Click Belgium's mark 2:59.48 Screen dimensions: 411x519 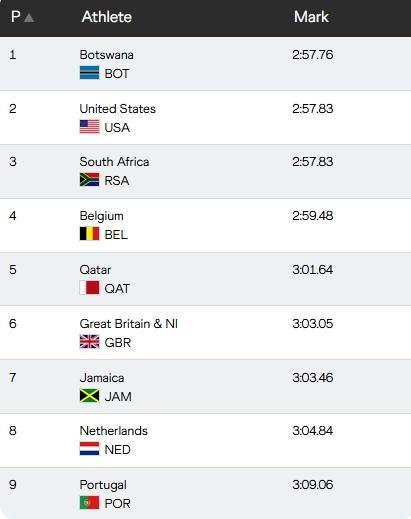coord(312,216)
